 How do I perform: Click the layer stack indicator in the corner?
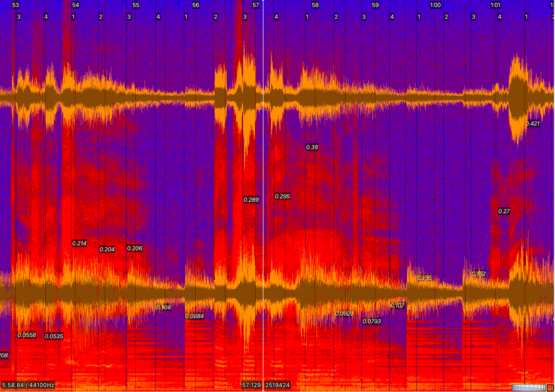528,387
